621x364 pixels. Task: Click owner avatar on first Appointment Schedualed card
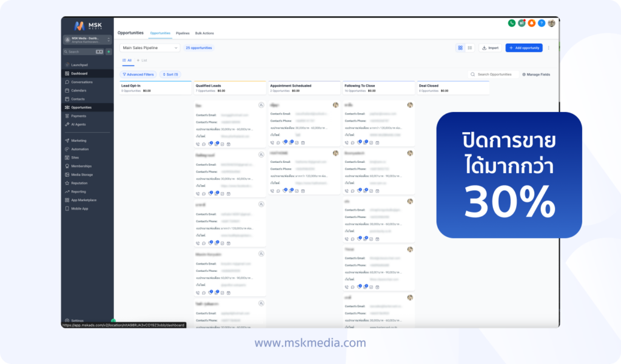[x=335, y=105]
